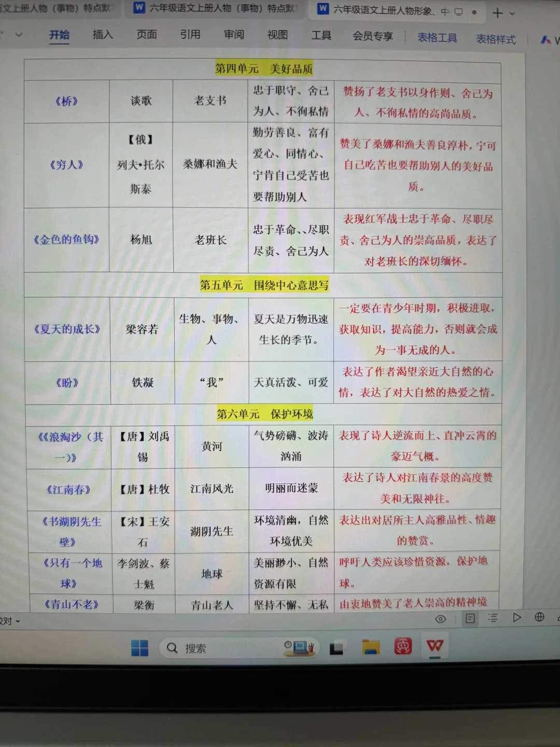This screenshot has width=560, height=747.
Task: Switch to outline view icon
Action: (493, 618)
